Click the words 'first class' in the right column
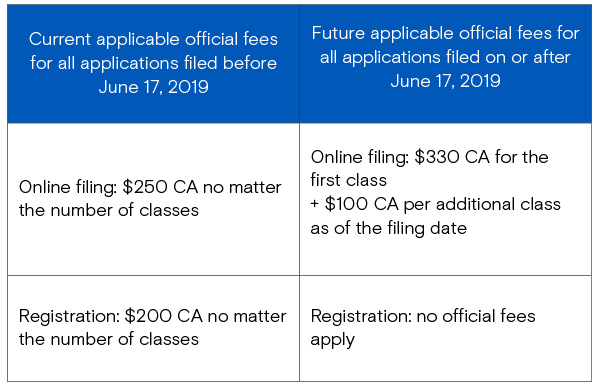The height and width of the screenshot is (386, 600). 349,180
